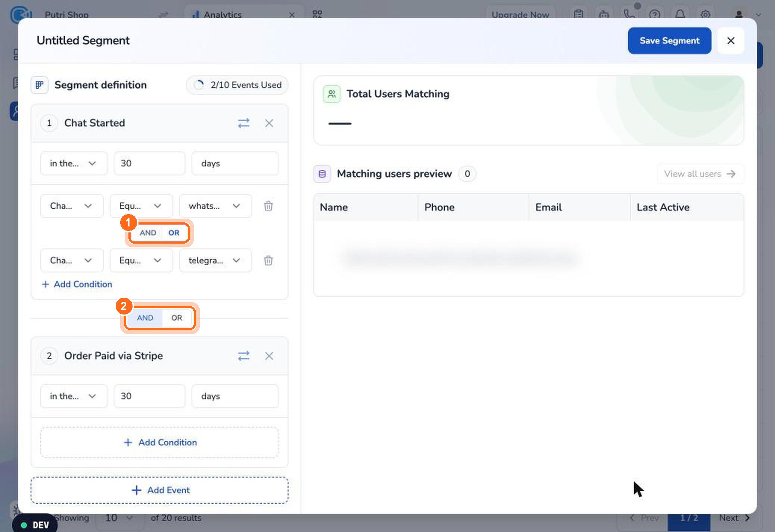Open the user profile avatar

[739, 15]
